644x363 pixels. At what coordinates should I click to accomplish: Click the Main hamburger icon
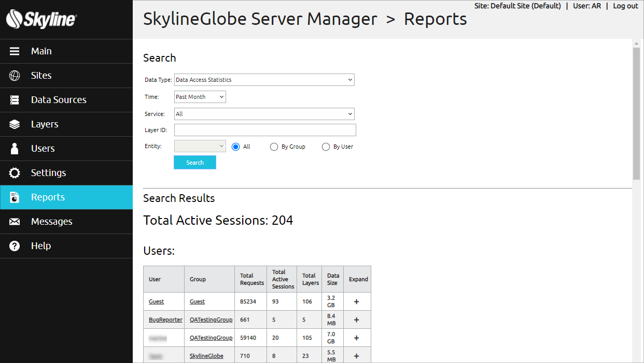click(15, 51)
